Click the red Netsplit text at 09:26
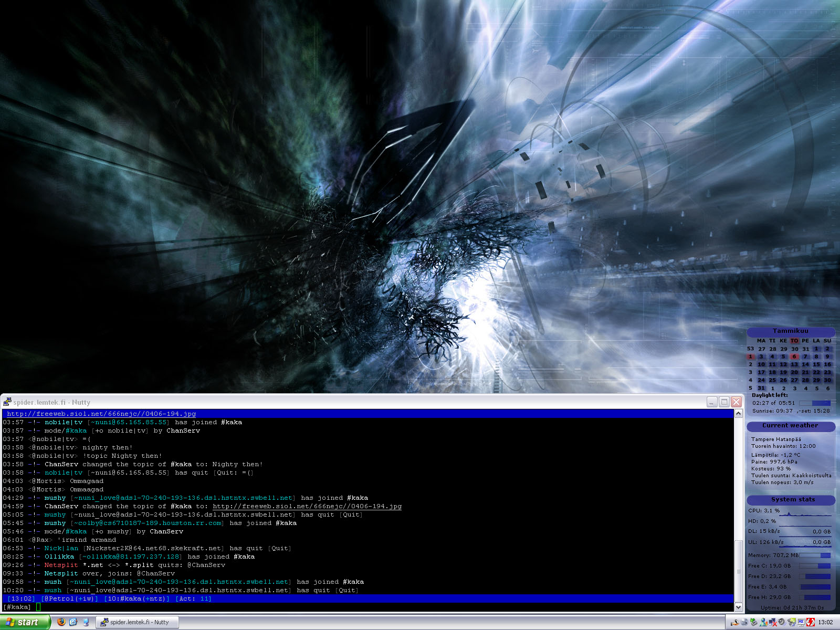Viewport: 840px width, 630px height. click(61, 565)
